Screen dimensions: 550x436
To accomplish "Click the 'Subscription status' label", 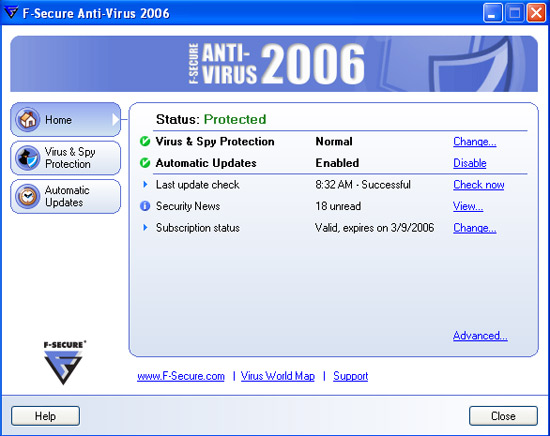I will click(x=198, y=228).
